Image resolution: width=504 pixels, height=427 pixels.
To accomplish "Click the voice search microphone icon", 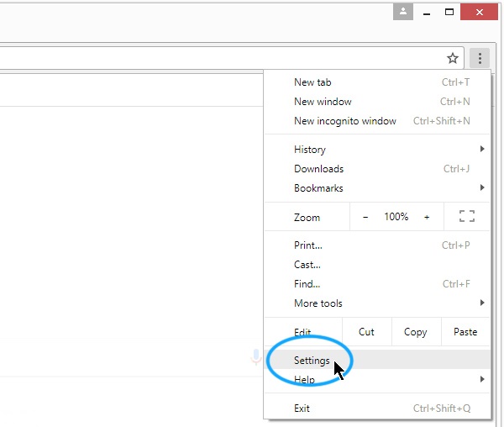I will click(256, 357).
